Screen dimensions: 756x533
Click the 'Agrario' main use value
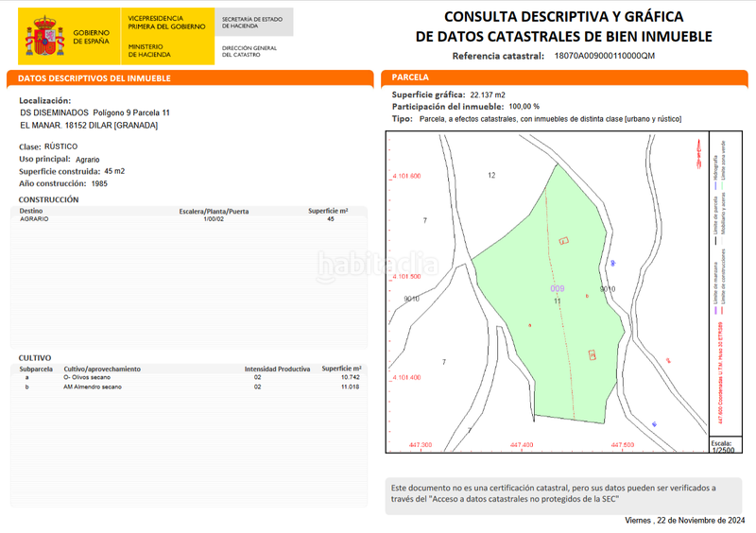point(87,159)
